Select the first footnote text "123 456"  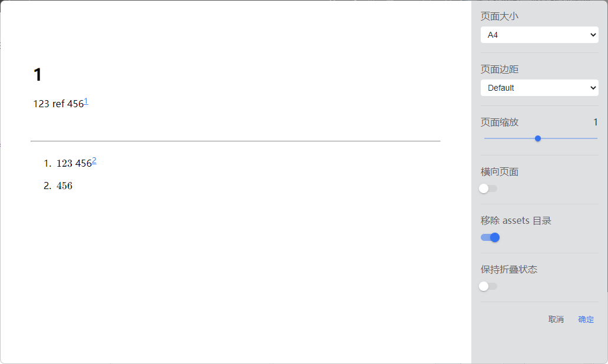pos(74,164)
